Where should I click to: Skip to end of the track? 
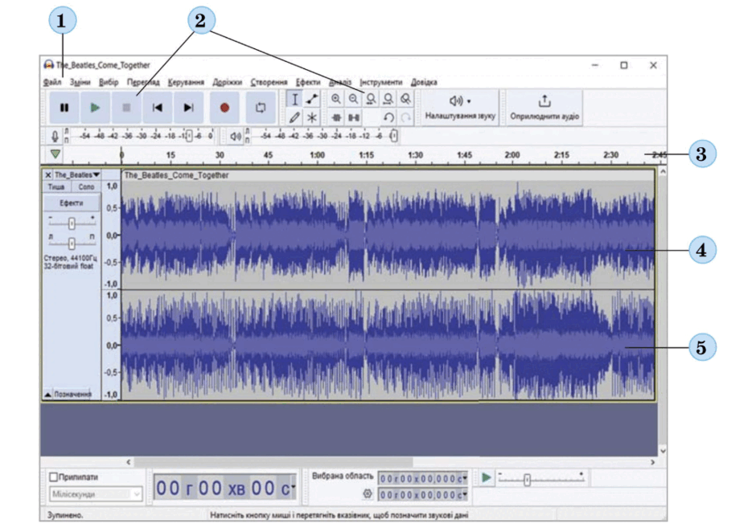[188, 108]
